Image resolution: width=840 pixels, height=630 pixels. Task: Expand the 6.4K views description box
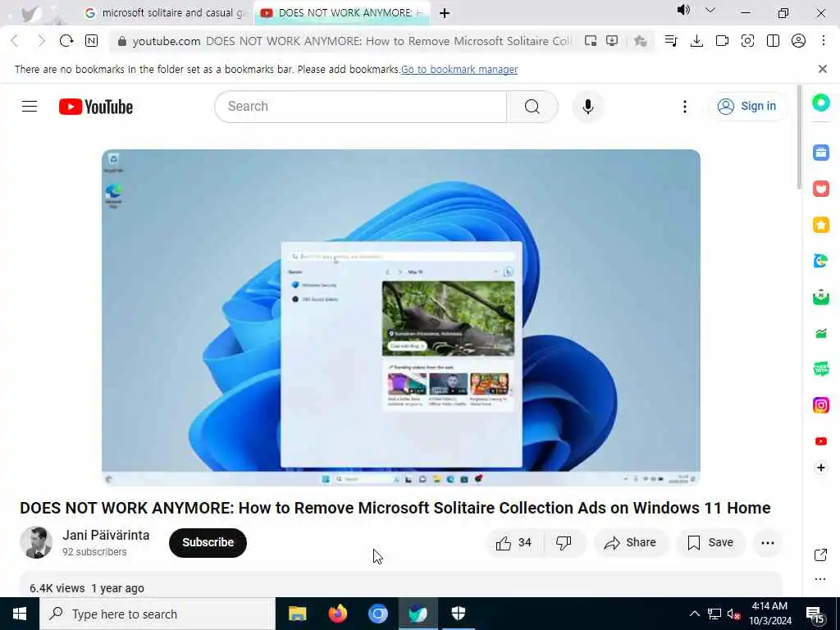[400, 585]
